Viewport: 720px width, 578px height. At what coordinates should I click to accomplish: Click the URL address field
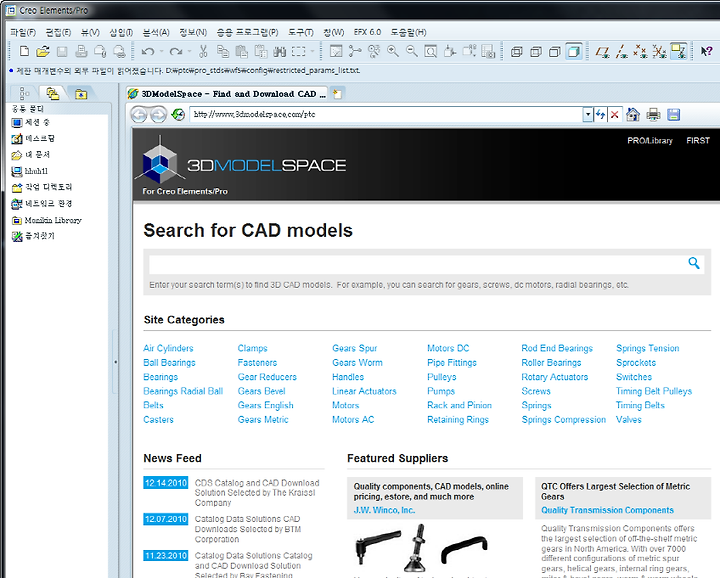tap(386, 114)
